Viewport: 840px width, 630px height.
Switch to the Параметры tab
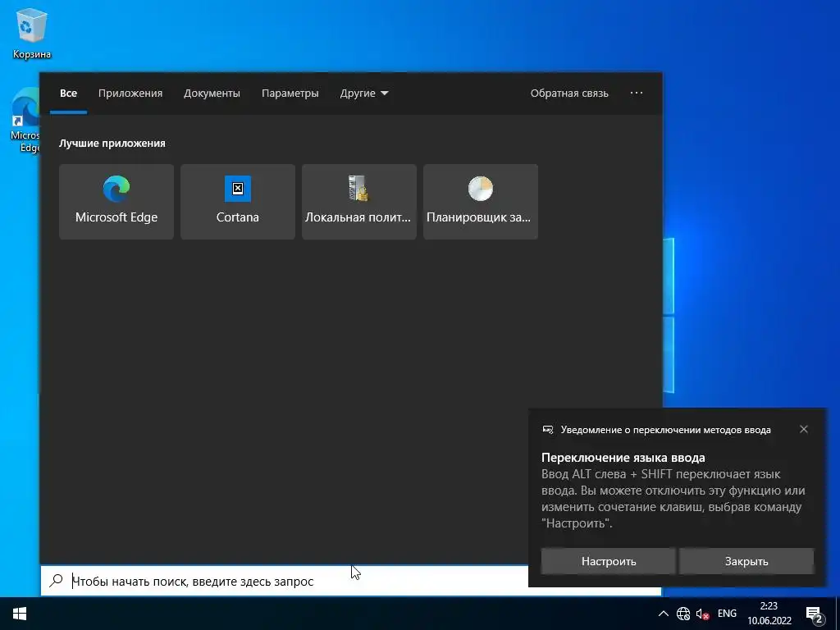(x=290, y=94)
